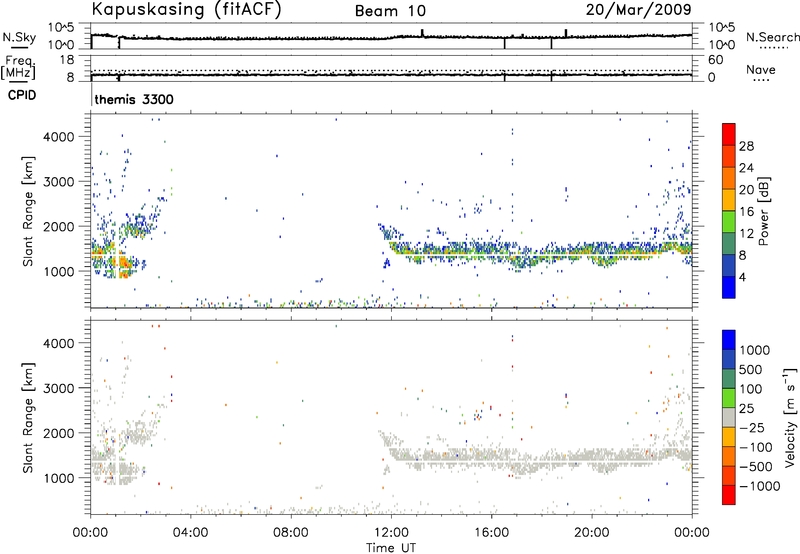Image resolution: width=800 pixels, height=554 pixels.
Task: Click the '12' label on Power colorbar
Action: (x=746, y=234)
